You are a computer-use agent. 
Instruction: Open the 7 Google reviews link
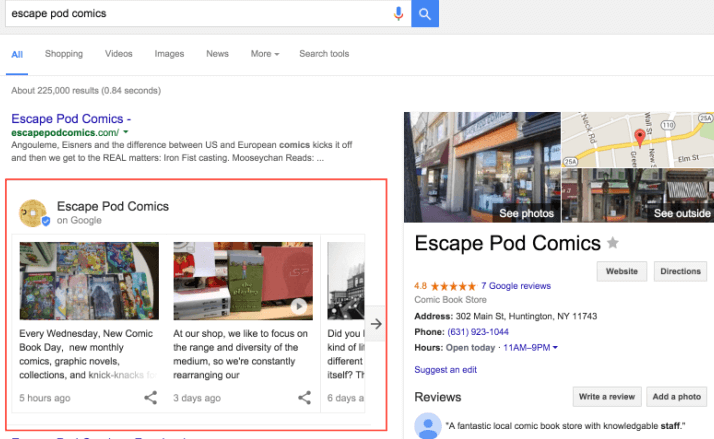pyautogui.click(x=515, y=286)
